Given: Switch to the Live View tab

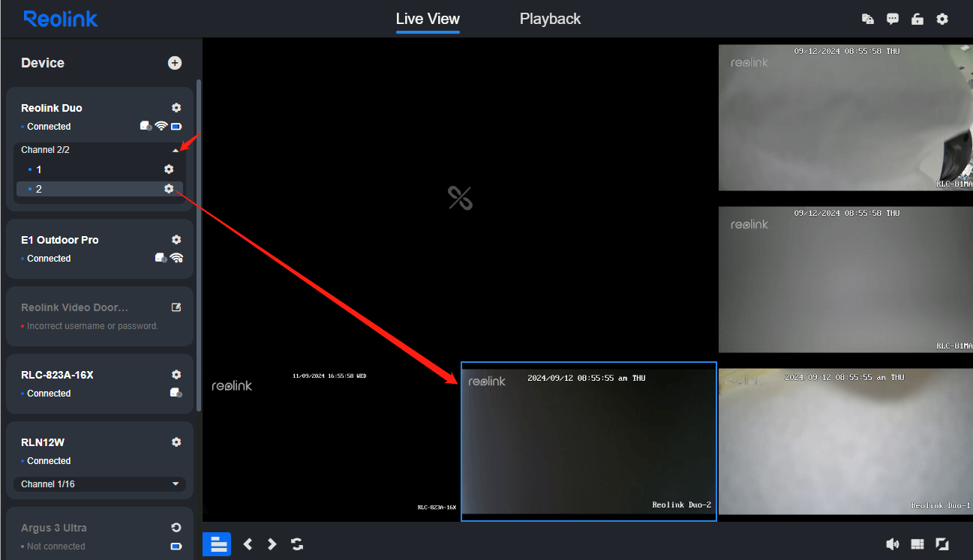Looking at the screenshot, I should pos(428,19).
